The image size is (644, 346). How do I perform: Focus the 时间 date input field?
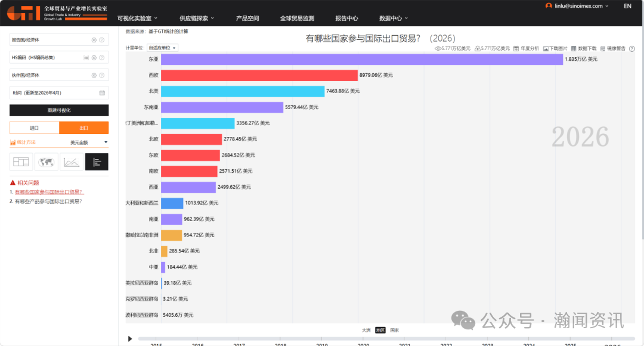click(x=59, y=93)
